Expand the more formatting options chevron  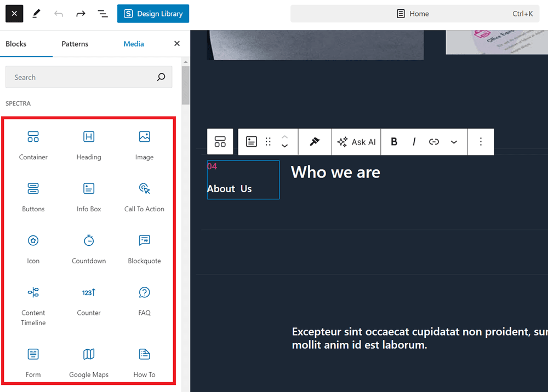point(454,142)
